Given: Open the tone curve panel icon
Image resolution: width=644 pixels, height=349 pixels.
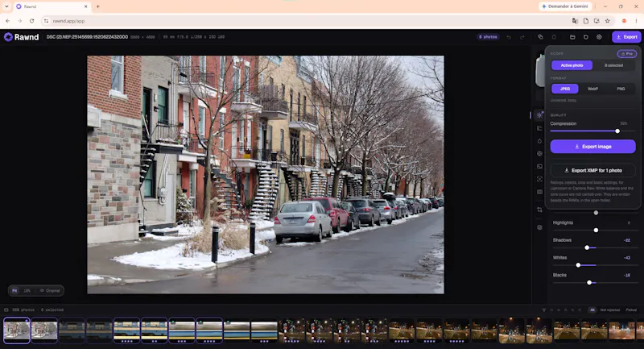Looking at the screenshot, I should 539,128.
